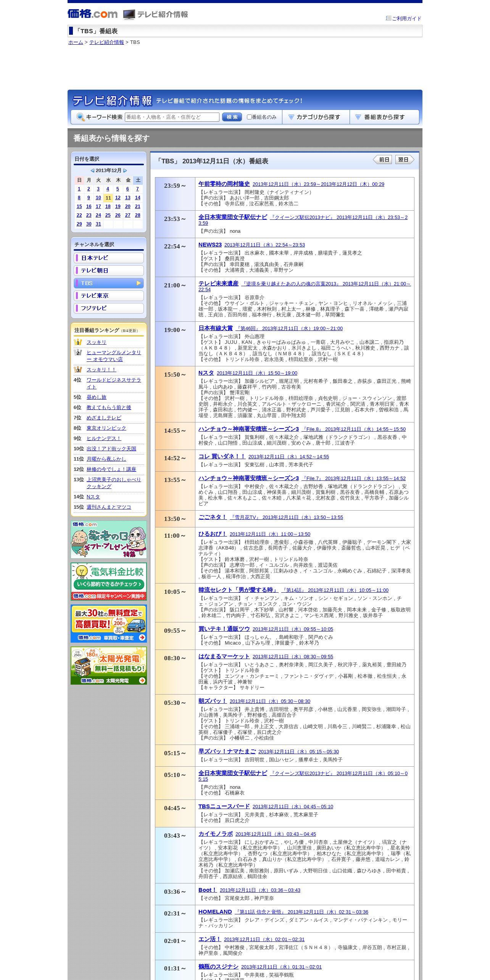Image resolution: width=490 pixels, height=980 pixels.
Task: Choose the 日本テレビ channel
Action: coord(109,258)
